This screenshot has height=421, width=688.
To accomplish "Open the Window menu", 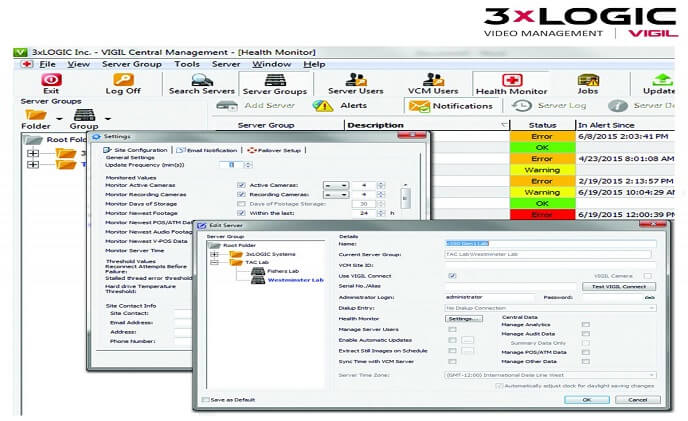I will click(x=271, y=64).
